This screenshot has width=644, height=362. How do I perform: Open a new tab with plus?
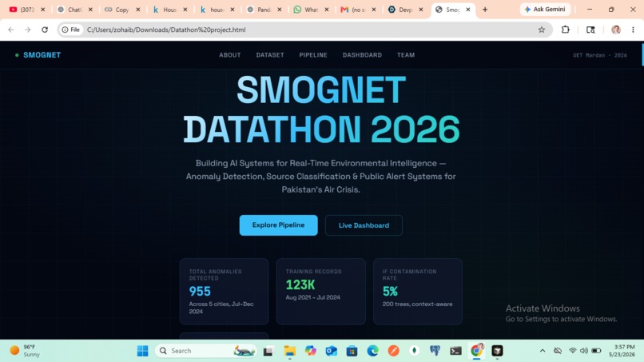[485, 10]
